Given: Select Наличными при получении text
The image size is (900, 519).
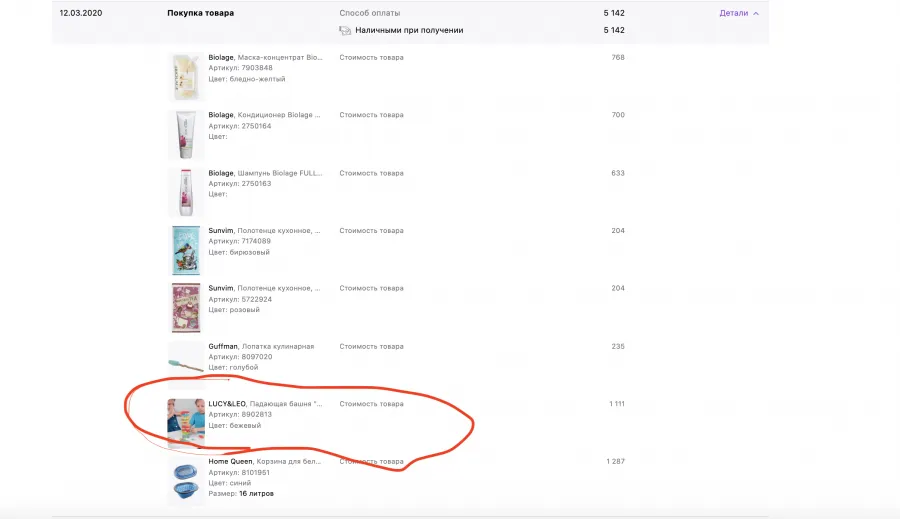Looking at the screenshot, I should tap(409, 30).
